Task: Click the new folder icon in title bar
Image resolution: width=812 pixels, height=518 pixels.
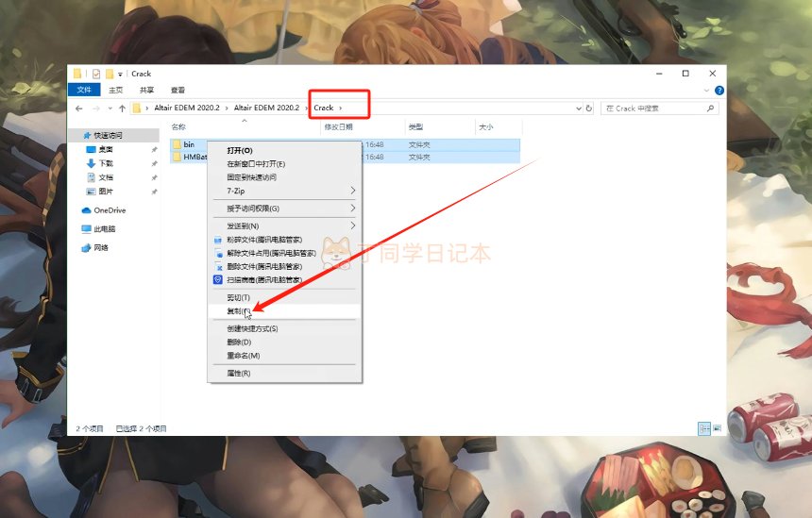Action: [110, 74]
